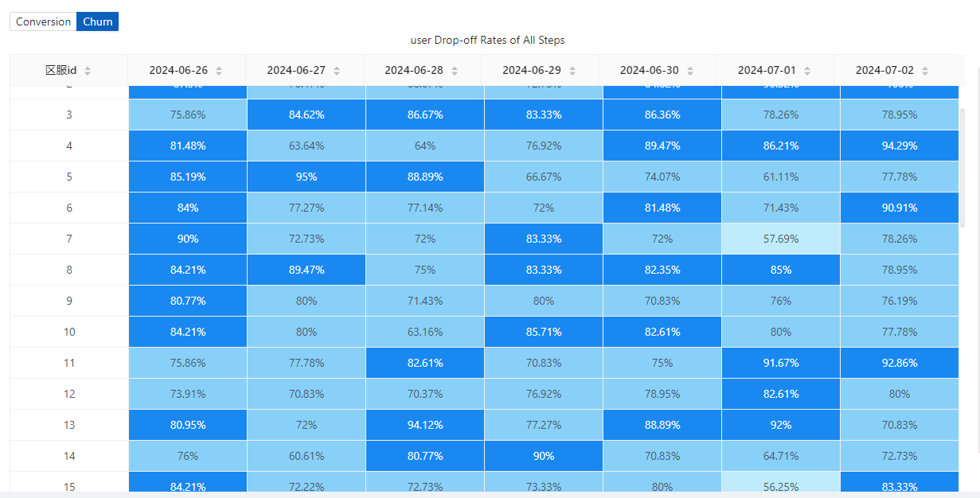The height and width of the screenshot is (498, 980).
Task: Click the 57.69% light cell in row 7
Action: (780, 239)
